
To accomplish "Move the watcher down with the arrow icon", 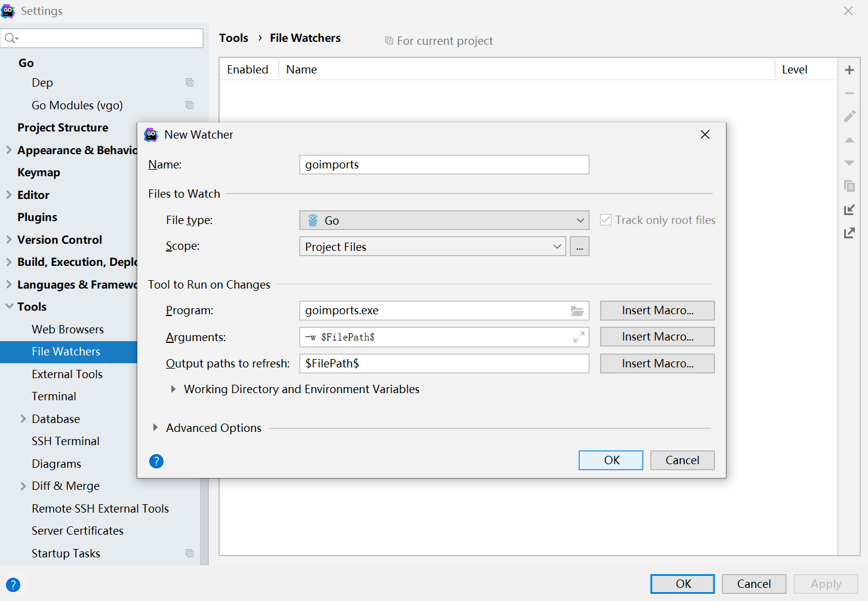I will coord(849,162).
